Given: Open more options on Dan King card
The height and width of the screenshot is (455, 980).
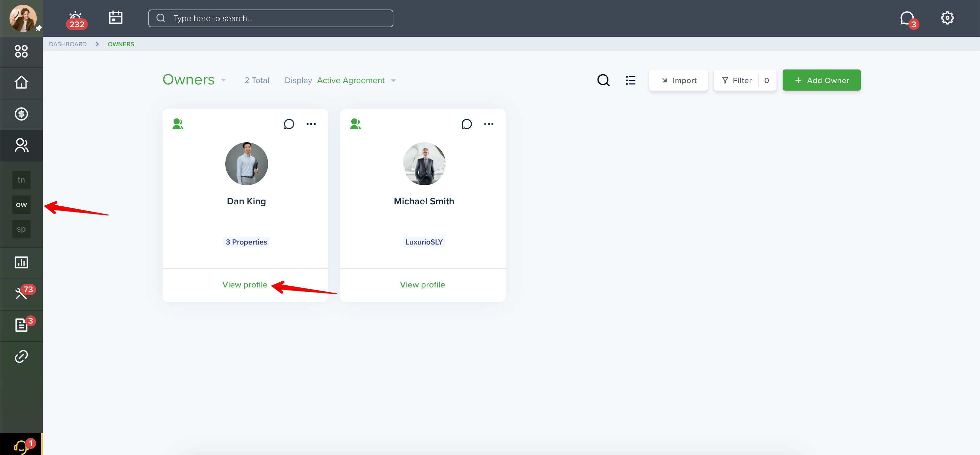Looking at the screenshot, I should tap(311, 124).
